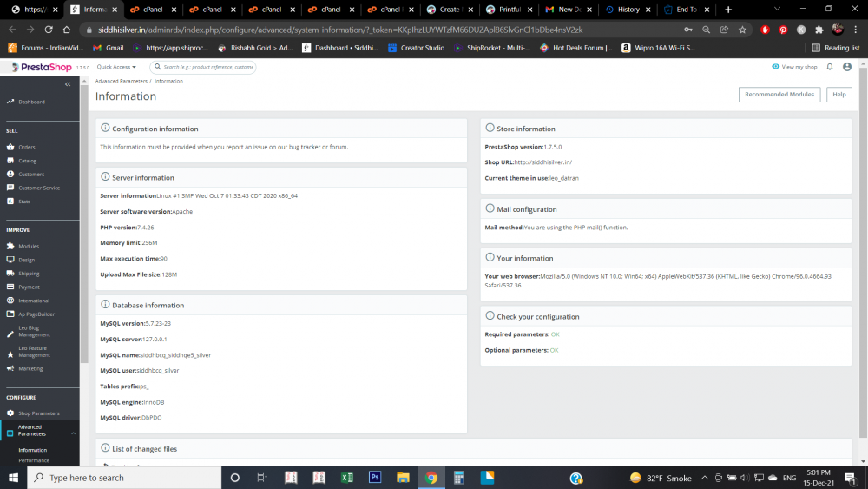
Task: Click the PrestaShop logo
Action: pyautogui.click(x=42, y=67)
